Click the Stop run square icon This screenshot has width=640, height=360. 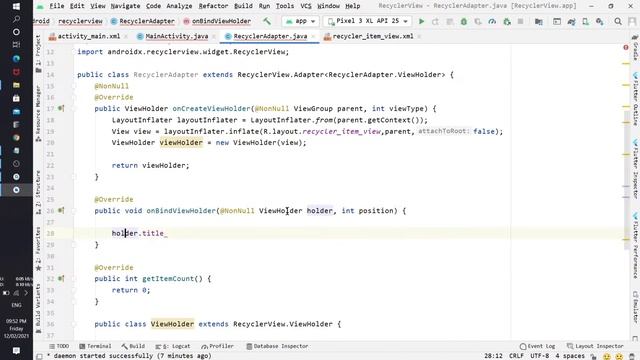coord(520,21)
